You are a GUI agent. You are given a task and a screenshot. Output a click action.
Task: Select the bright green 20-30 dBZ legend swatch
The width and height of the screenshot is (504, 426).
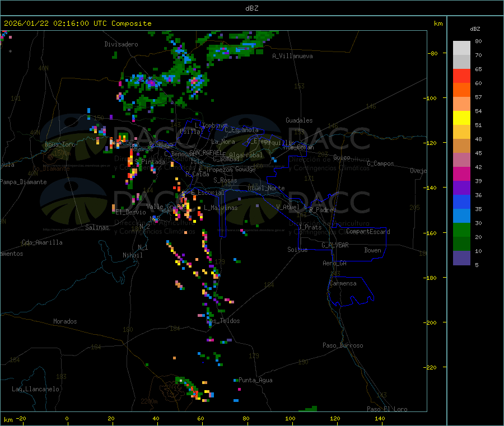pos(461,230)
